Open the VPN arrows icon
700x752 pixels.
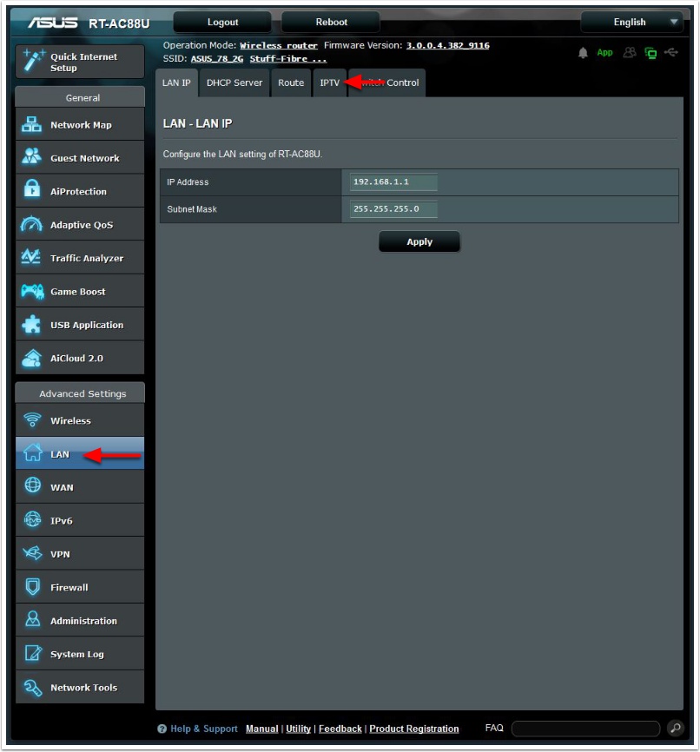(32, 553)
